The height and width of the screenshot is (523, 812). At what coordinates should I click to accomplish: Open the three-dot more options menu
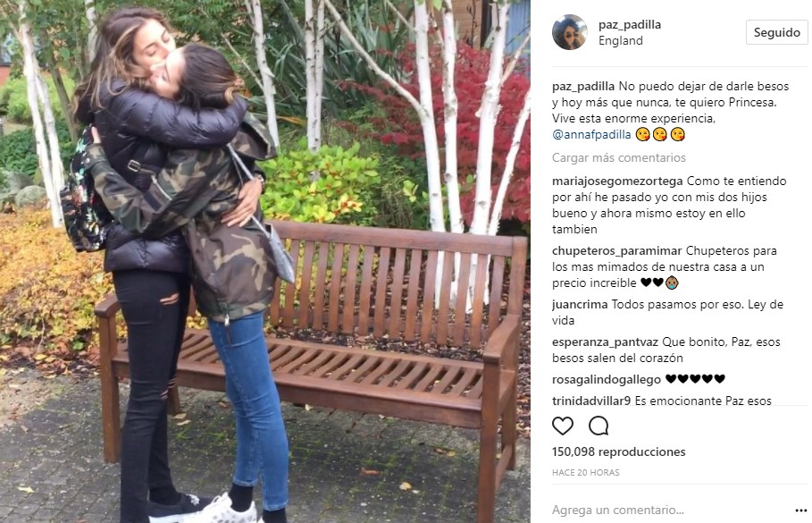click(x=800, y=510)
